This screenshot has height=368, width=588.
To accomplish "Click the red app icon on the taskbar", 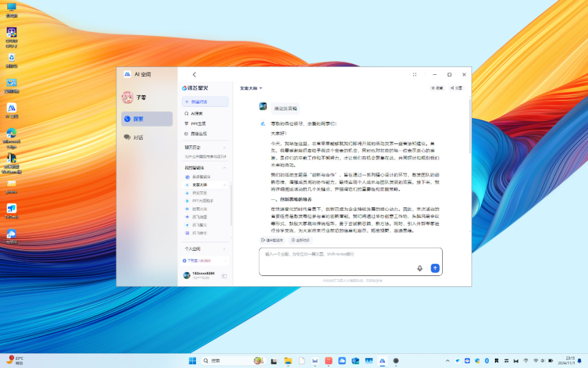I will 328,361.
